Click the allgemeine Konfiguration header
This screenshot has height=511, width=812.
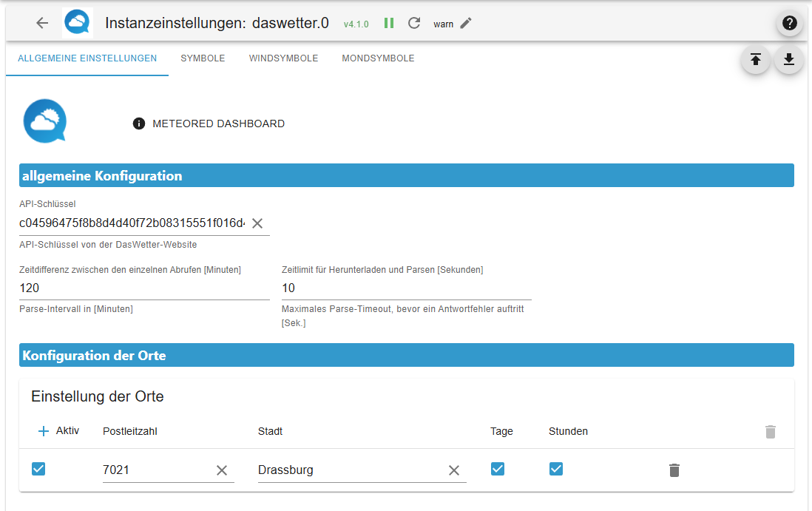407,175
